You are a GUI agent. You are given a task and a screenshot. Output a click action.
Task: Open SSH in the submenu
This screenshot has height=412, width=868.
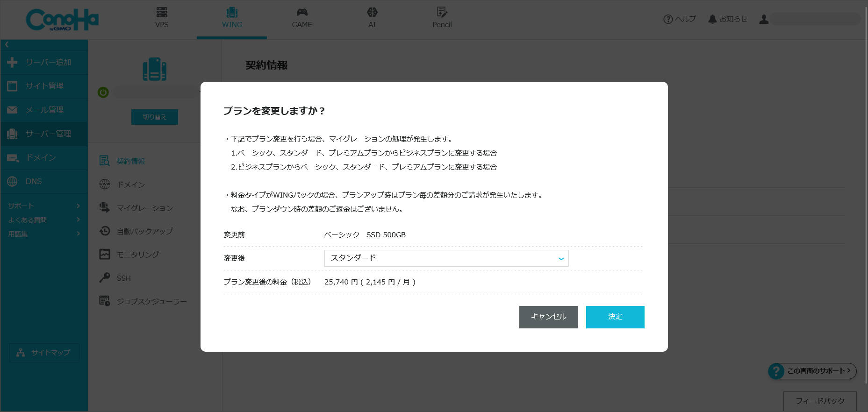[x=115, y=278]
